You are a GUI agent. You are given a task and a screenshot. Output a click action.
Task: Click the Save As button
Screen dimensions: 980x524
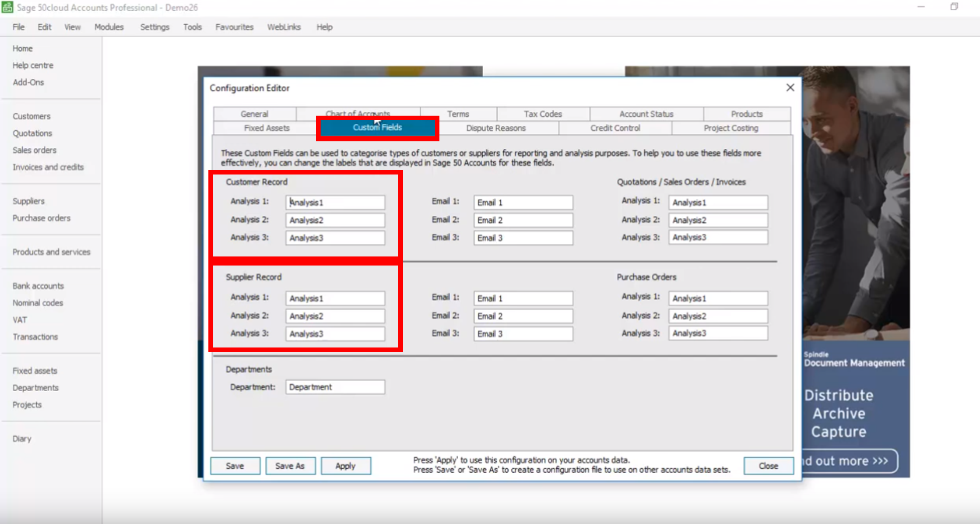click(290, 466)
